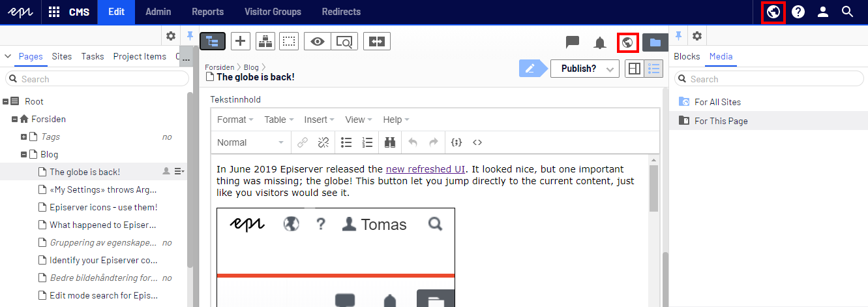
Task: Open the View editor menu
Action: pos(359,120)
